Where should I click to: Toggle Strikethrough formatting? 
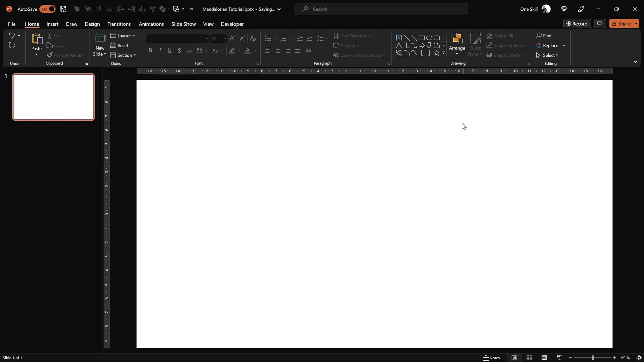pos(190,50)
